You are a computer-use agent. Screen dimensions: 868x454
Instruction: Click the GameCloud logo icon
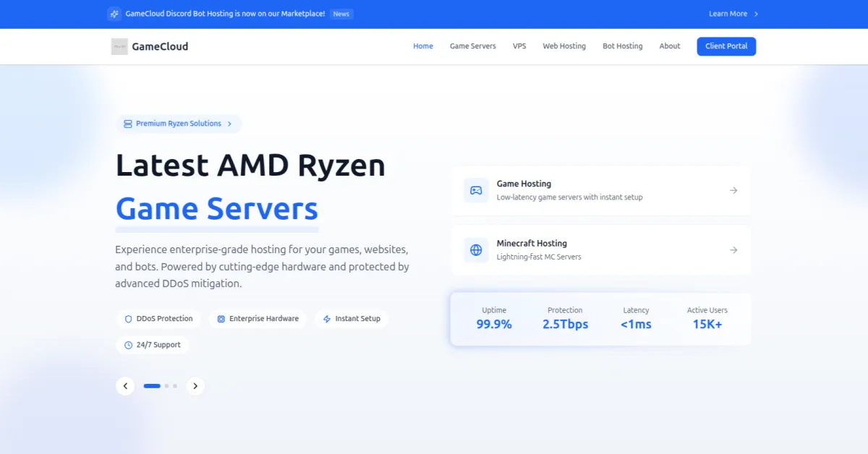(119, 46)
